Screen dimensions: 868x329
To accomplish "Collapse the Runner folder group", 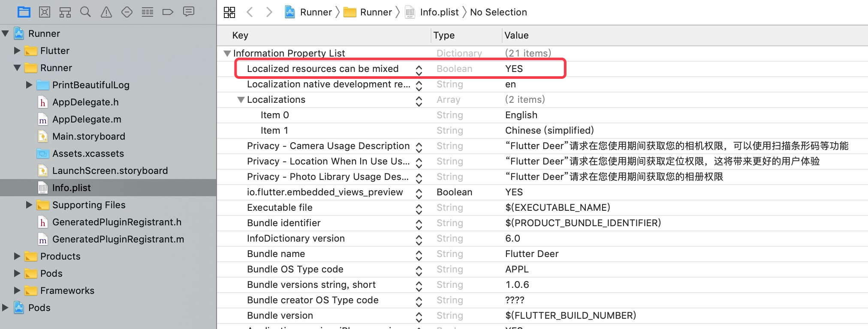I will point(17,68).
